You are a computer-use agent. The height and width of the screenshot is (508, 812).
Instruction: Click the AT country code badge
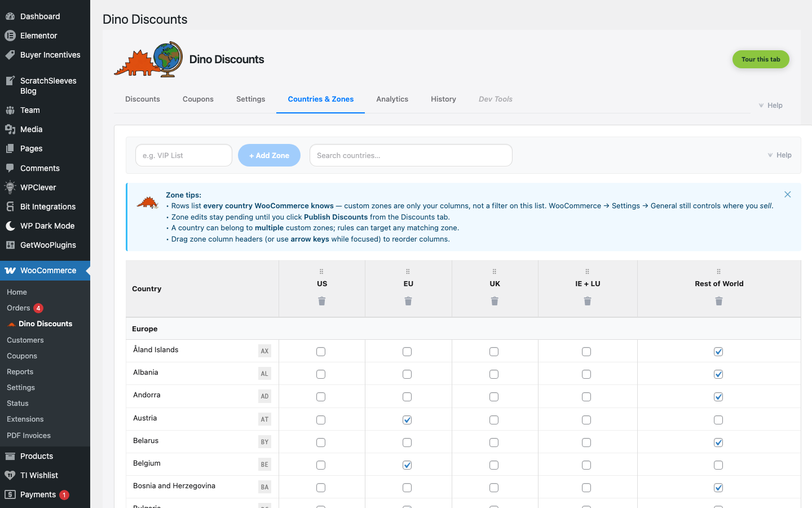click(x=264, y=419)
